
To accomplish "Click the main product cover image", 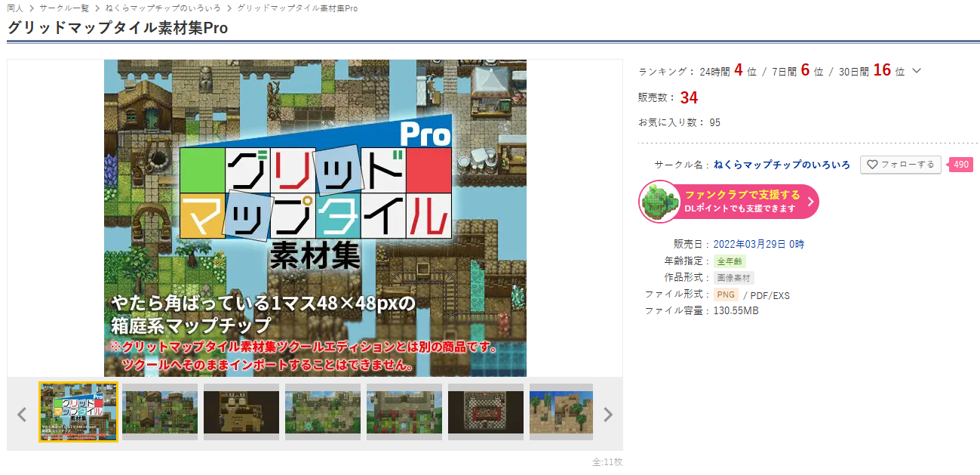I will click(x=315, y=218).
